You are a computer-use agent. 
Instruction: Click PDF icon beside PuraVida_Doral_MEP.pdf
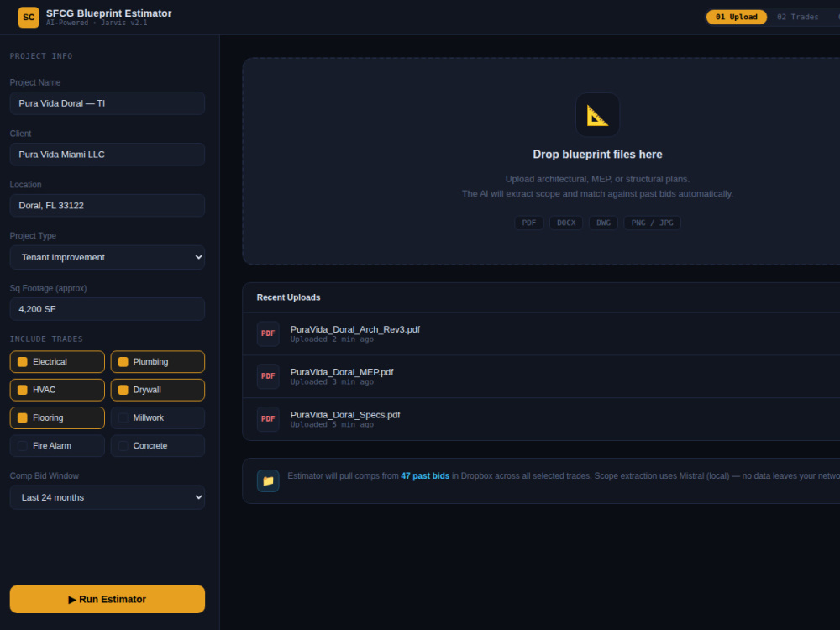(x=268, y=376)
